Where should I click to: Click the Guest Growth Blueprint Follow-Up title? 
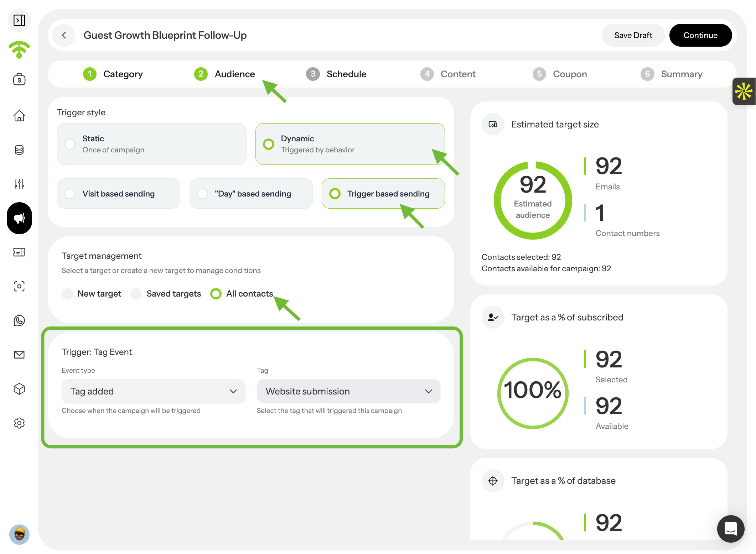[x=165, y=35]
